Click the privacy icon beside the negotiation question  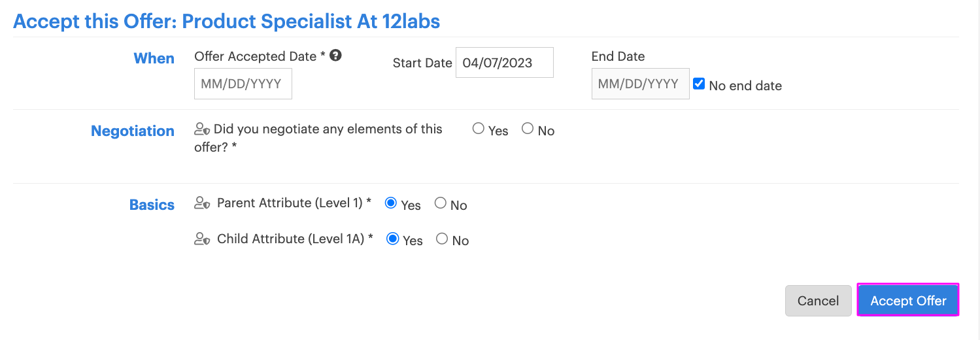click(x=202, y=129)
